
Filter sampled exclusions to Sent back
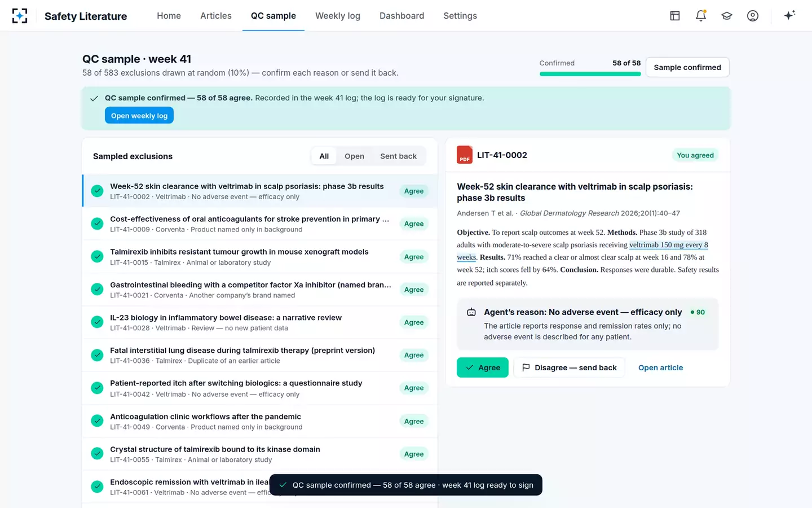398,156
